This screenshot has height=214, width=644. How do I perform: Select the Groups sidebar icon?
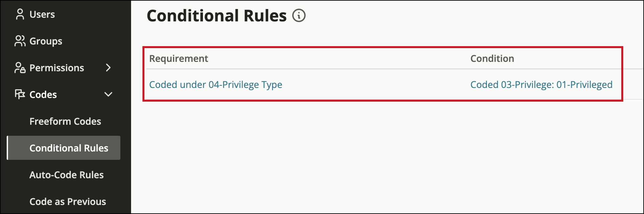coord(20,41)
